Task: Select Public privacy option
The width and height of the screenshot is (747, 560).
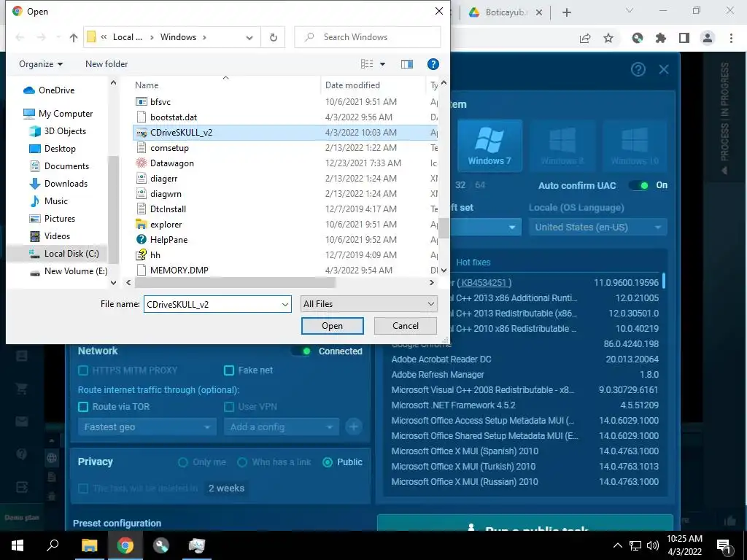Action: 328,462
